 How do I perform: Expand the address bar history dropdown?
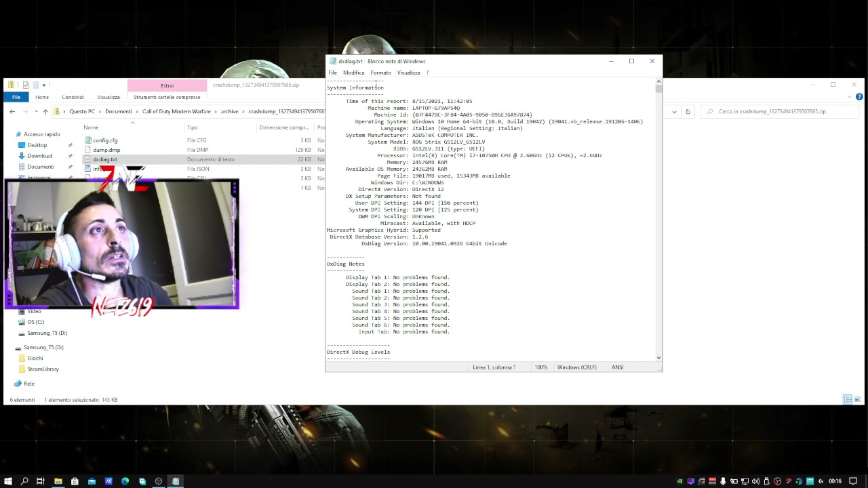point(674,112)
